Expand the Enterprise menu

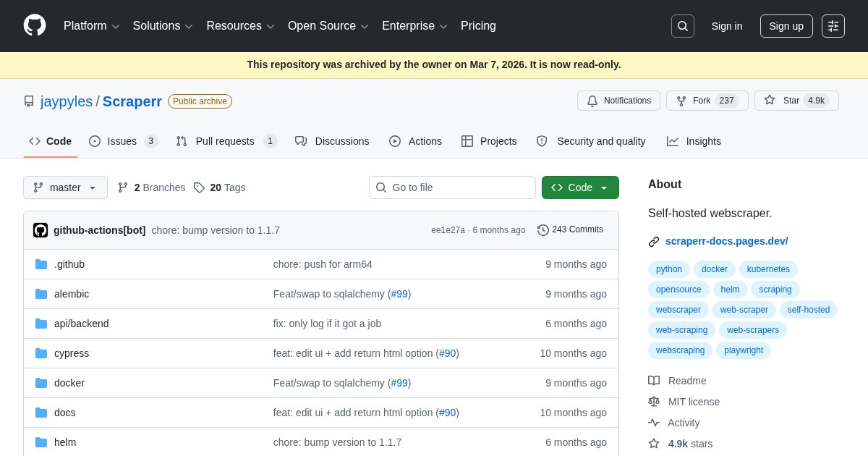[414, 26]
